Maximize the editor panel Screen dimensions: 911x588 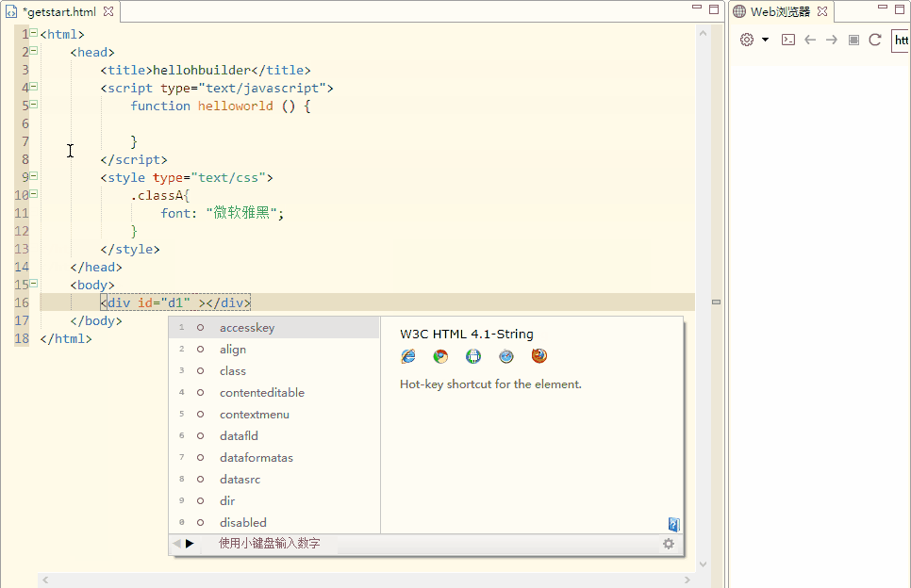[714, 8]
